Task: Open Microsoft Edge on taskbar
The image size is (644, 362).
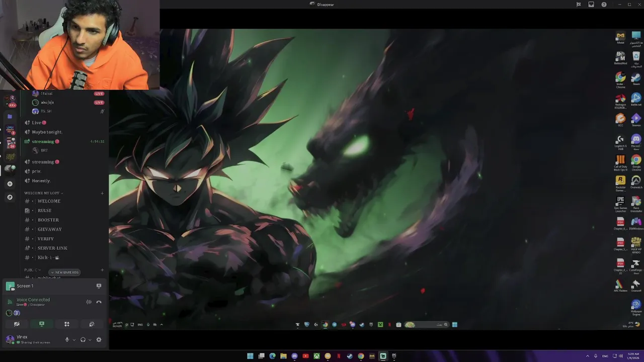Action: (x=272, y=356)
